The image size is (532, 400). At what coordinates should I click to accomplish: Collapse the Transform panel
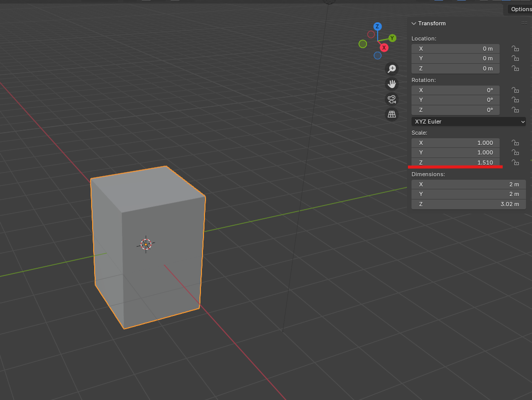[x=414, y=23]
